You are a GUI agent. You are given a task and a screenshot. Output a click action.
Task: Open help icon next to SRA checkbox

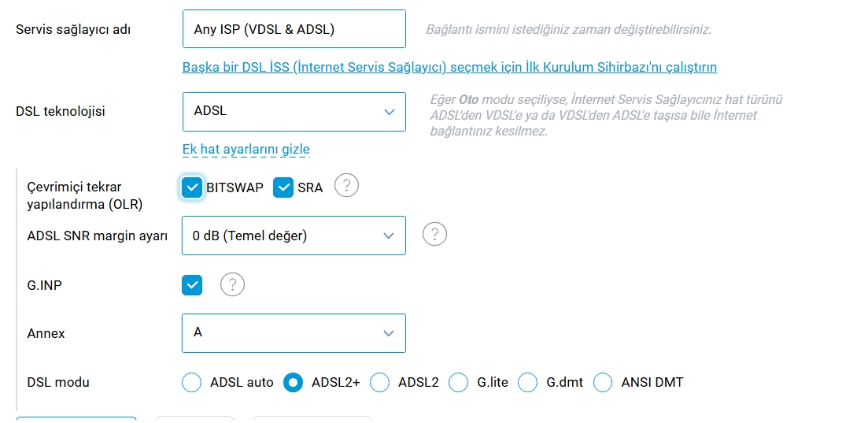(346, 185)
